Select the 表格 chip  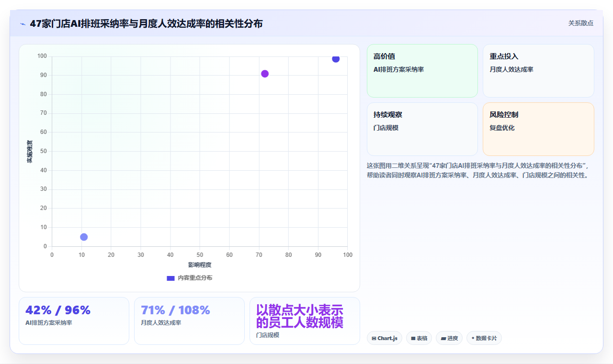point(419,338)
